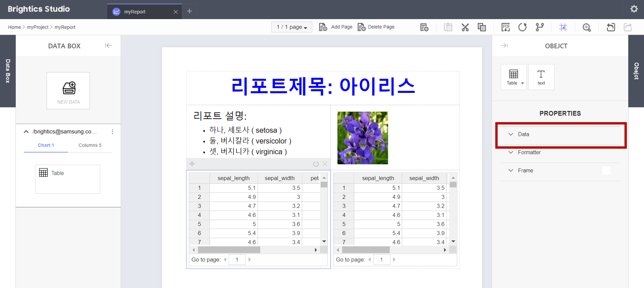The image size is (644, 288).
Task: Click the zoom in magnifier icon
Action: [587, 27]
